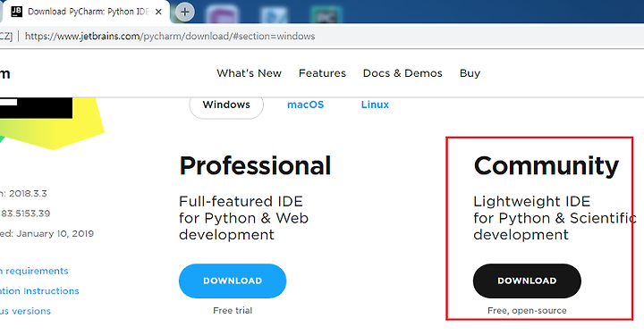The width and height of the screenshot is (644, 335).
Task: Click the Community heading
Action: (x=547, y=166)
